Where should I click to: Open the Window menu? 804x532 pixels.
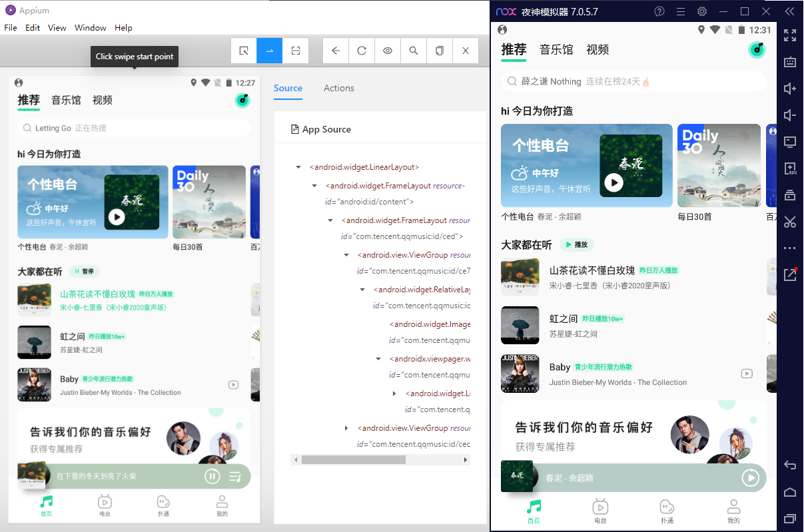[91, 28]
